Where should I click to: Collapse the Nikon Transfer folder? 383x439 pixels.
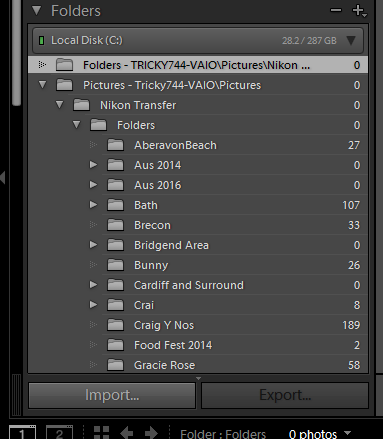60,105
